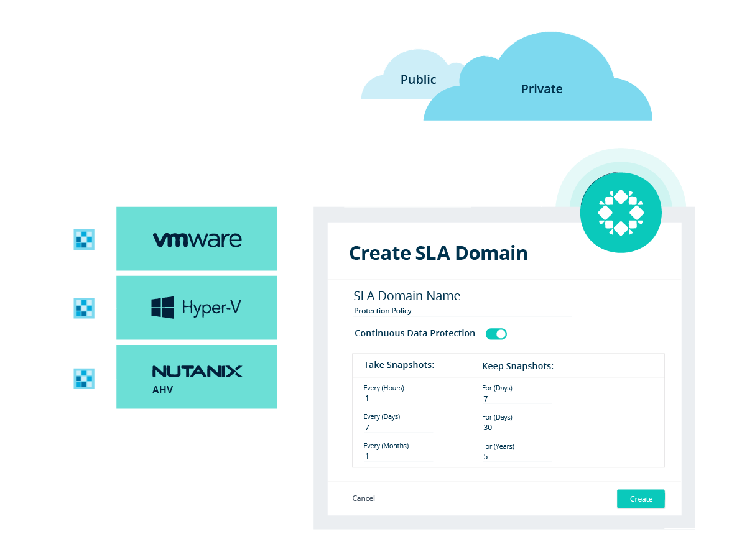Toggle Continuous Data Protection switch
This screenshot has width=747, height=560.
pyautogui.click(x=496, y=334)
